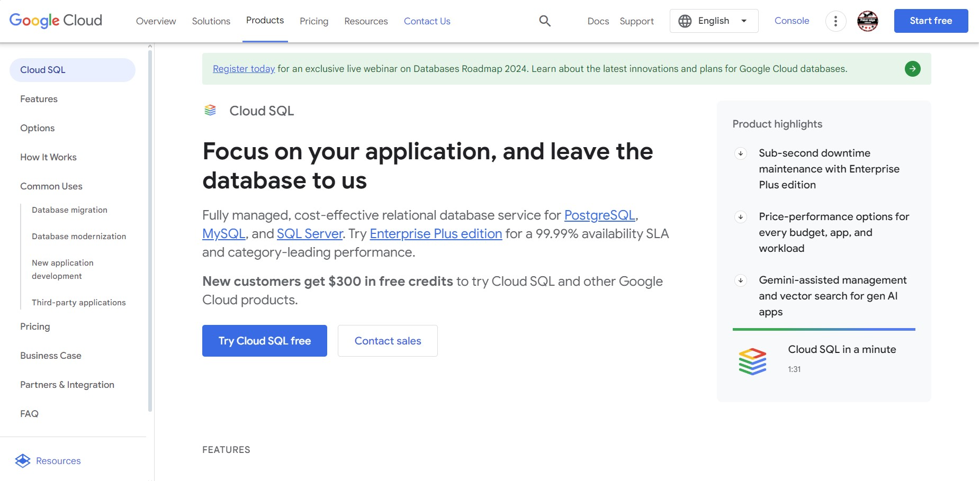Jump to Business Case in sidebar
This screenshot has height=481, width=980.
pos(51,356)
